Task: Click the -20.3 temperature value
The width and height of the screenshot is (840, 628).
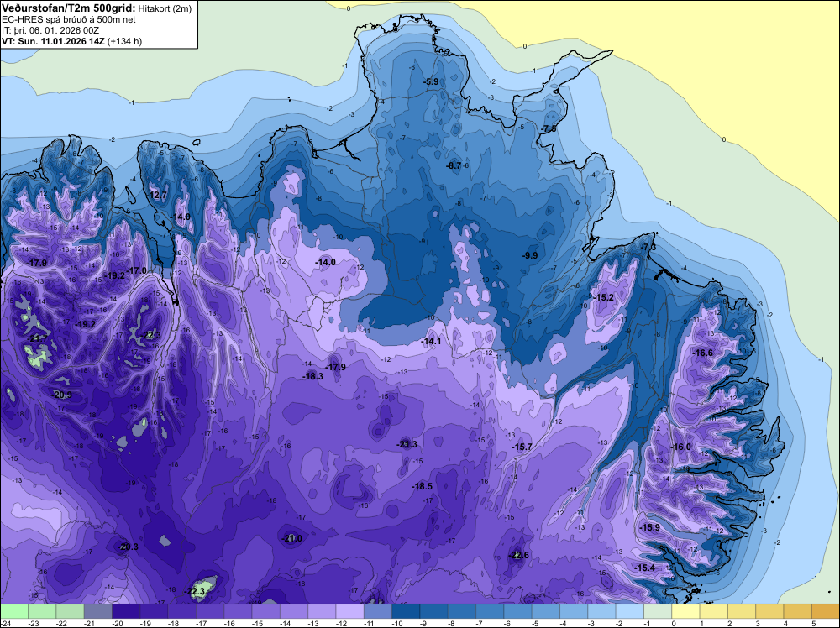Action: click(x=128, y=547)
